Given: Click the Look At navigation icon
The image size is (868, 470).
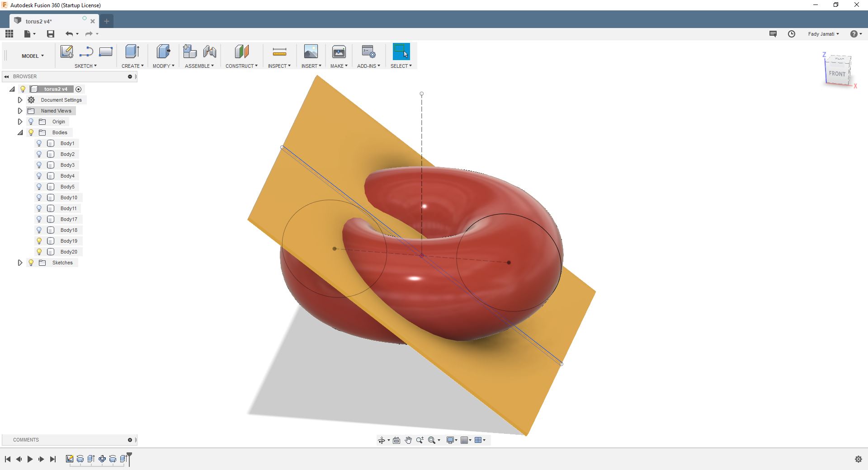Looking at the screenshot, I should coord(396,440).
